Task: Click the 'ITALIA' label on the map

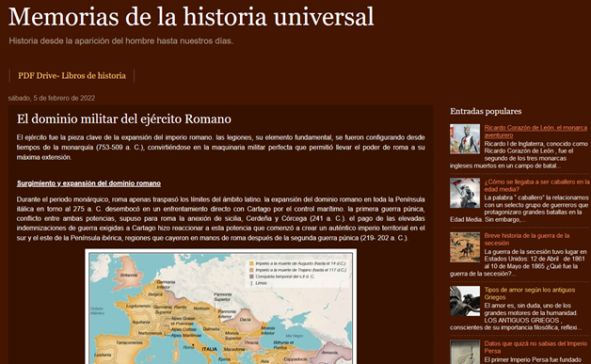Action: pyautogui.click(x=210, y=349)
